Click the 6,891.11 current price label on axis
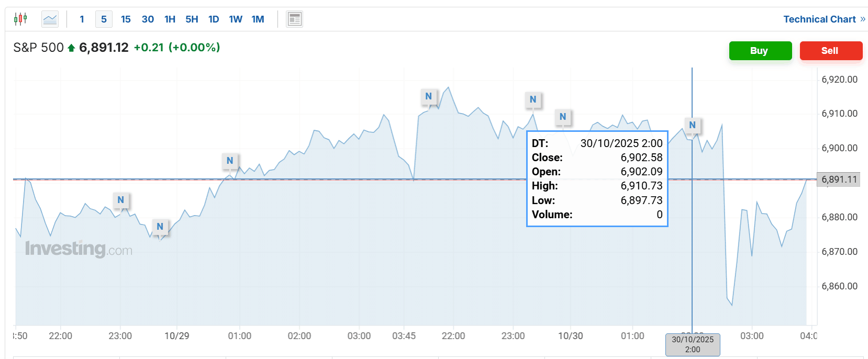This screenshot has width=868, height=359. click(839, 179)
